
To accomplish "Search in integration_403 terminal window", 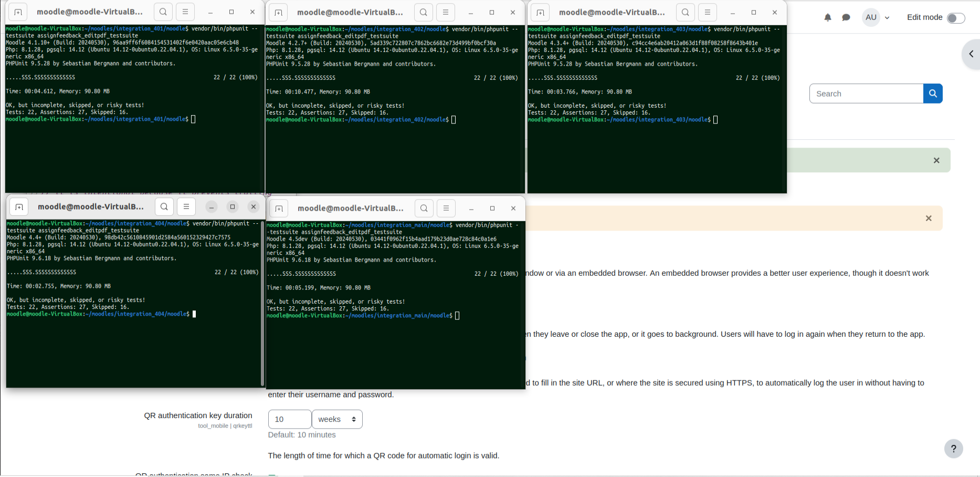I will click(x=686, y=12).
